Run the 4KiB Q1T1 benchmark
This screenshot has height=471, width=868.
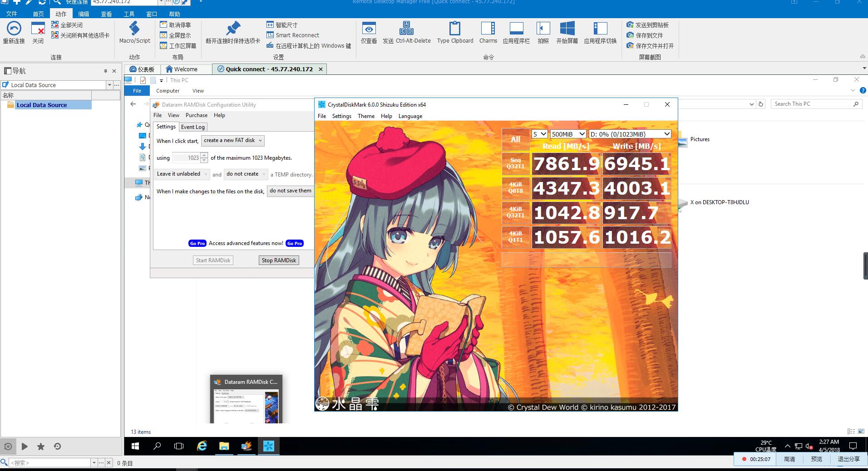(515, 237)
